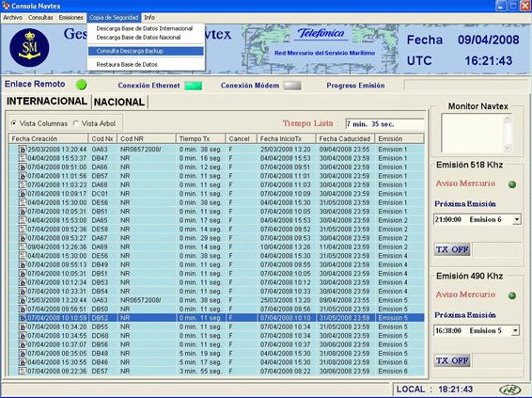Image resolution: width=532 pixels, height=398 pixels.
Task: Sort by the Cod Nx column header
Action: pos(102,138)
